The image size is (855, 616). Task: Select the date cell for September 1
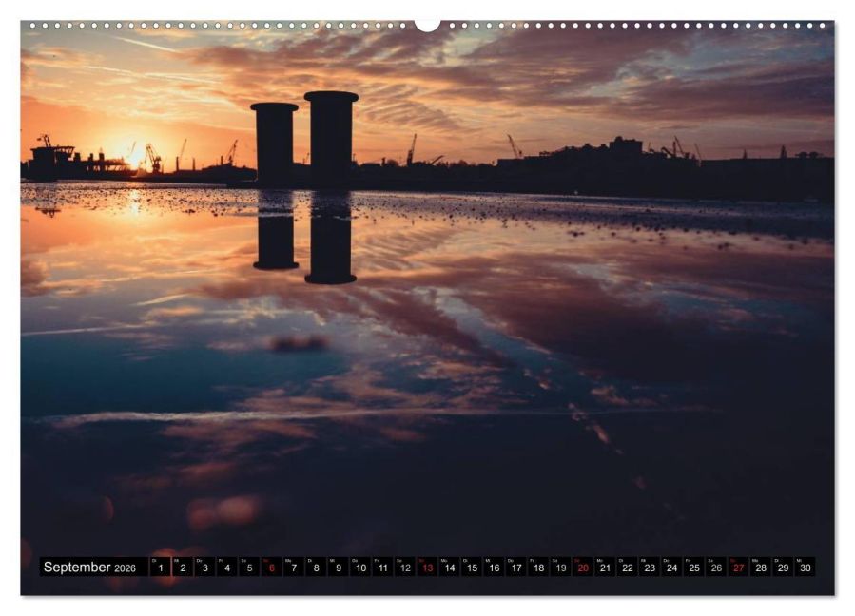point(163,567)
